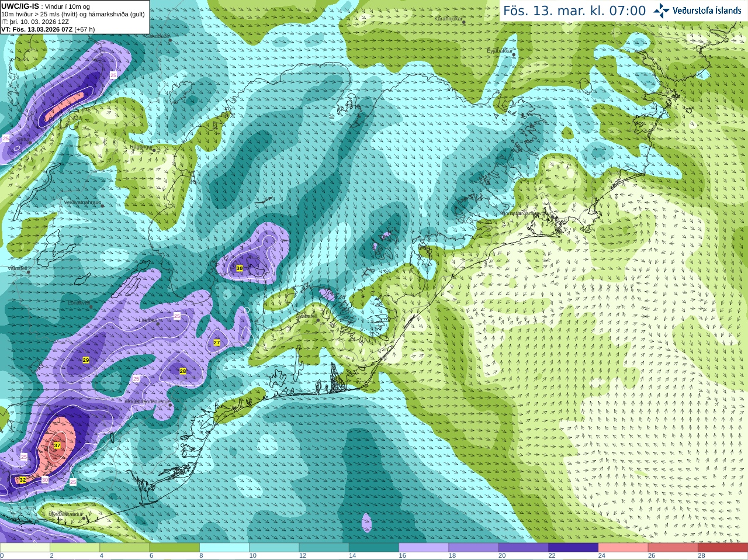This screenshot has width=748, height=560.
Task: Click the Skaftafell station label
Action: click(x=306, y=316)
